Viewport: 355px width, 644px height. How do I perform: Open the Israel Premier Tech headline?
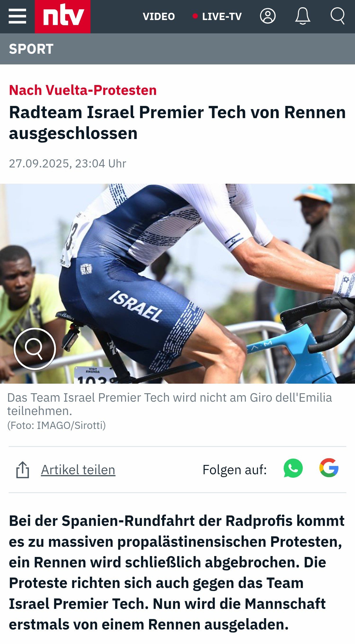coord(177,123)
